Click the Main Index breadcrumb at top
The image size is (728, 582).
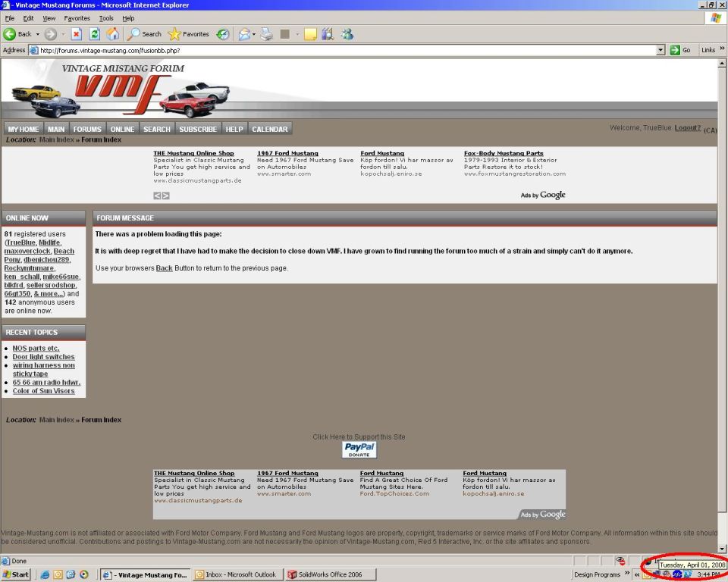(57, 139)
